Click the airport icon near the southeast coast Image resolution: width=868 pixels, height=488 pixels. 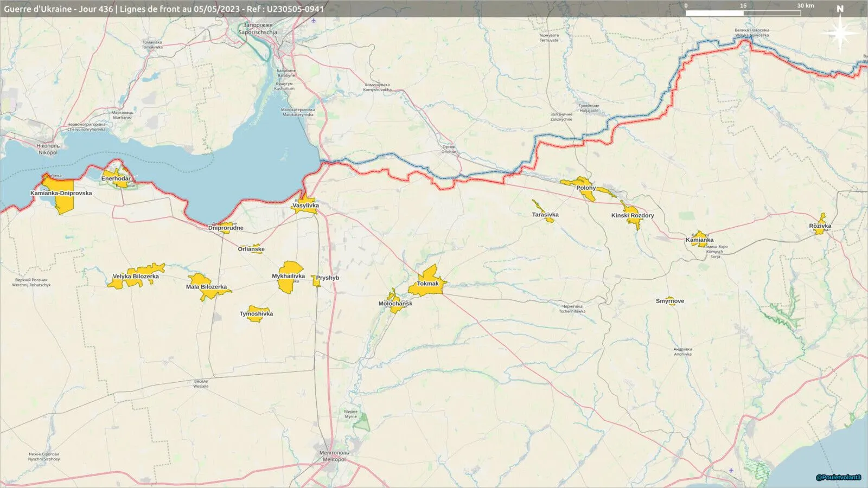[731, 470]
